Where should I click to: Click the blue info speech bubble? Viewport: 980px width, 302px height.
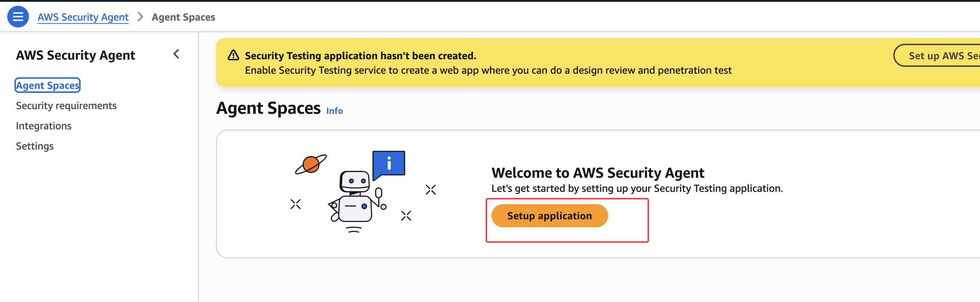click(x=389, y=164)
